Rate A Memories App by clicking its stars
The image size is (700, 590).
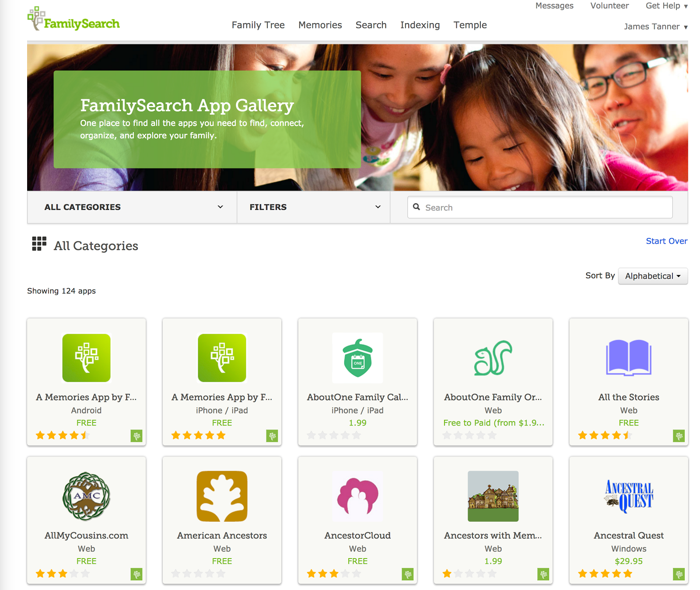[63, 435]
